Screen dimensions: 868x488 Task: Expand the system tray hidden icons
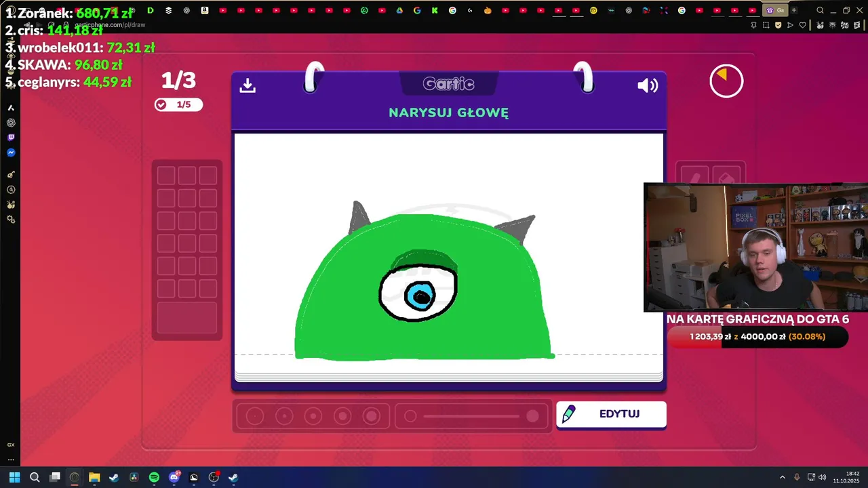(782, 477)
